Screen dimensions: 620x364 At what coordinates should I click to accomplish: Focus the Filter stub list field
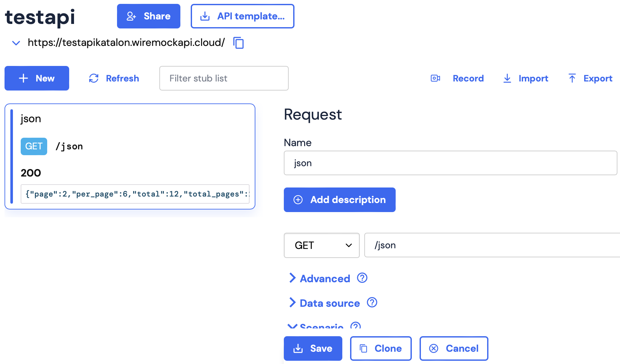click(224, 78)
